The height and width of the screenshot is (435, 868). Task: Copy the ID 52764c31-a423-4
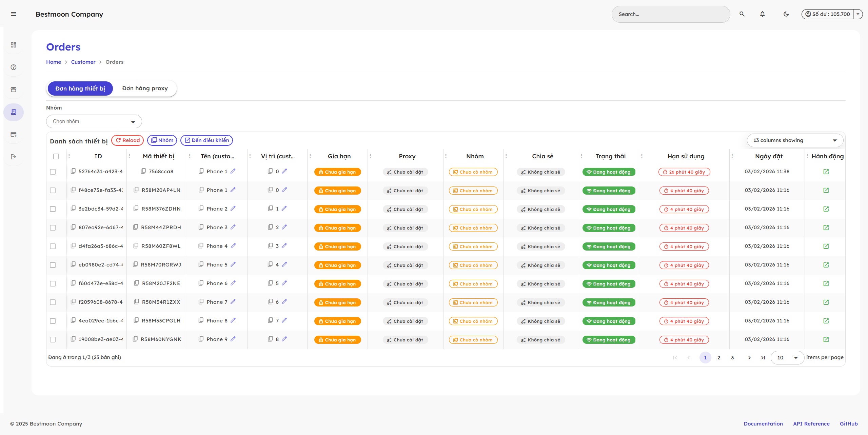(x=73, y=171)
